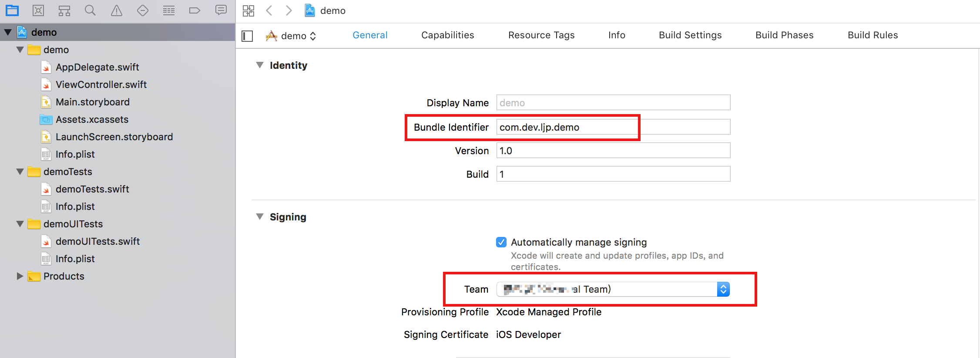Open the Source Control navigator

(38, 10)
